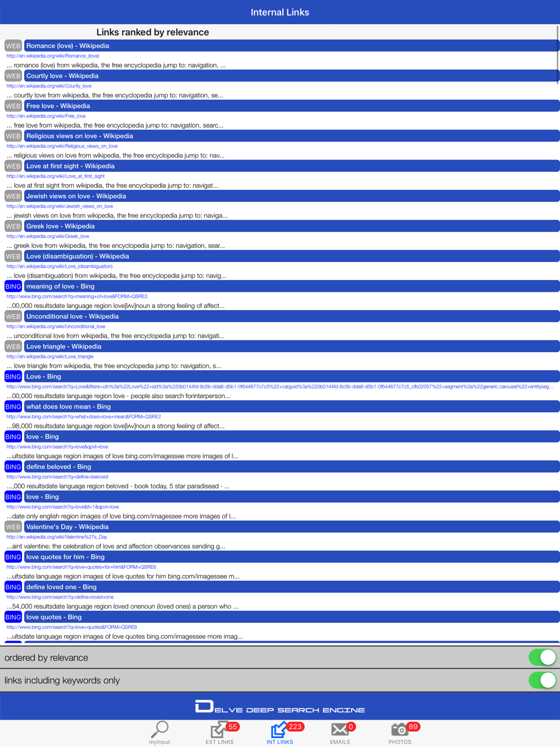Click the wiki/Unconditional_love URL
The height and width of the screenshot is (747, 560).
(56, 326)
